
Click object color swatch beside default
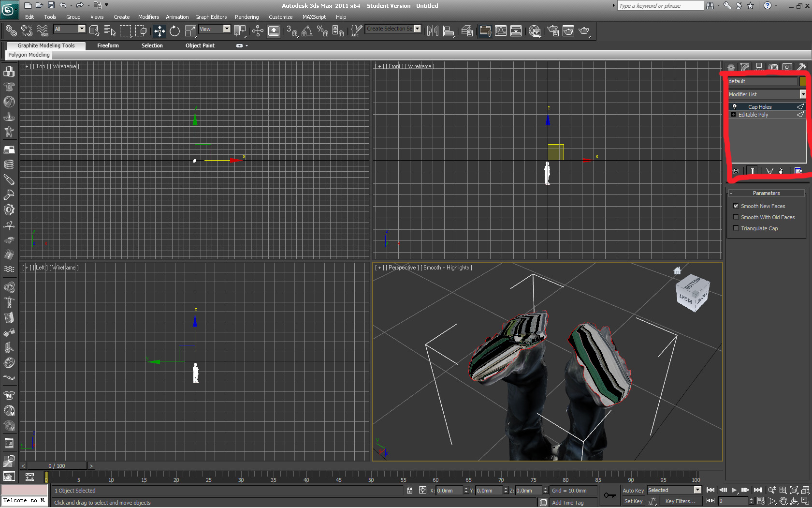point(803,81)
